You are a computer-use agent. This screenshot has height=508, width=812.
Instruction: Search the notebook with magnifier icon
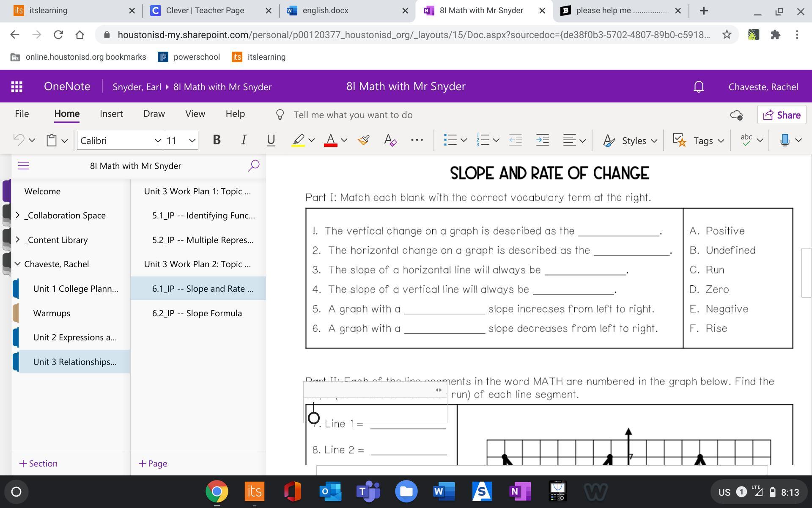(x=253, y=166)
